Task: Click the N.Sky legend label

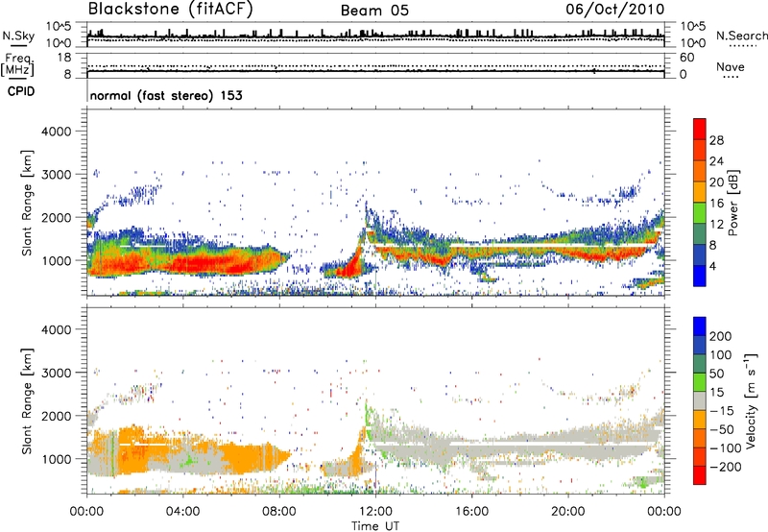Action: click(18, 36)
